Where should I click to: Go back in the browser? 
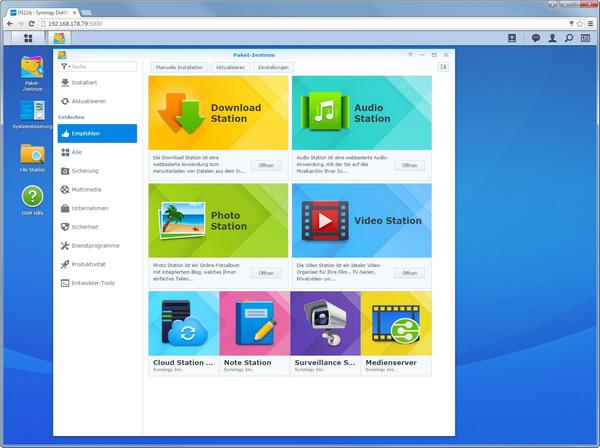point(10,24)
